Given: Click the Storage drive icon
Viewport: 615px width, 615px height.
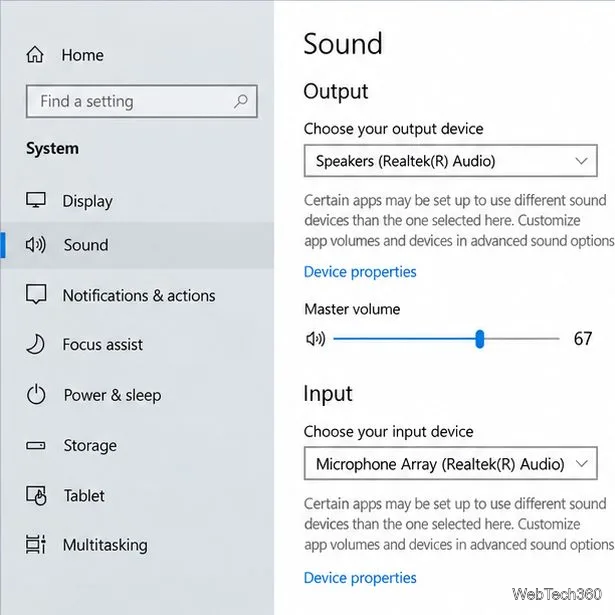Looking at the screenshot, I should click(x=36, y=446).
